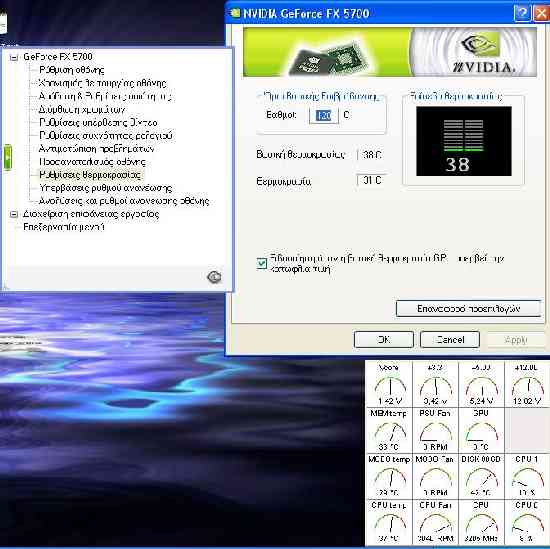Viewport: 550px width, 549px height.
Task: Collapse the Διαχείριση επιφάνειας εργασίας tree node
Action: tap(14, 214)
